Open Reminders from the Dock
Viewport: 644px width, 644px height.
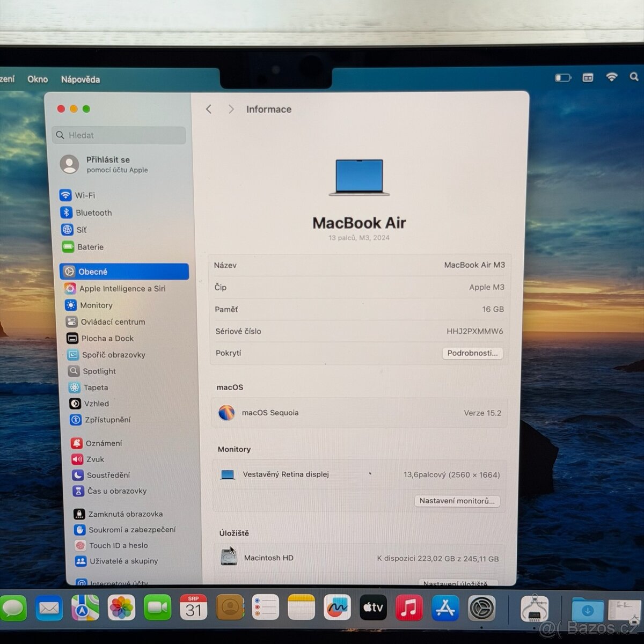click(265, 608)
